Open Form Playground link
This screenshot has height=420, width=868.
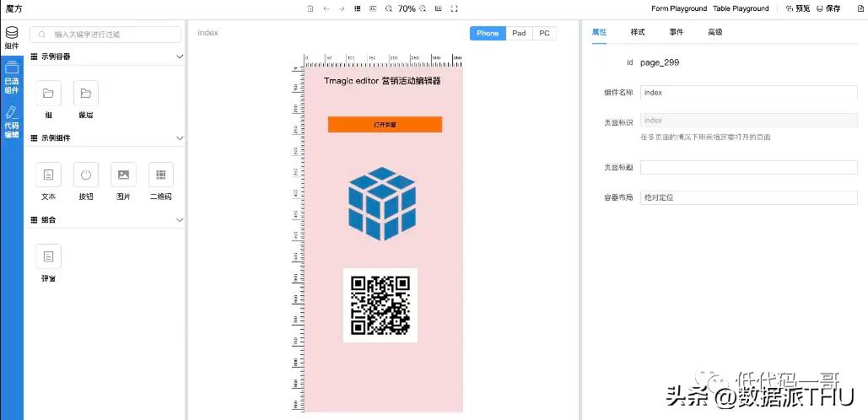click(679, 8)
